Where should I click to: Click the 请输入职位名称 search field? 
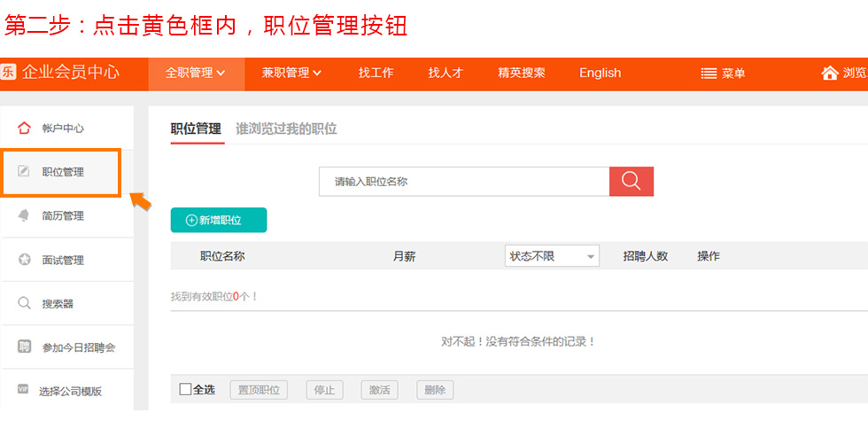(464, 181)
